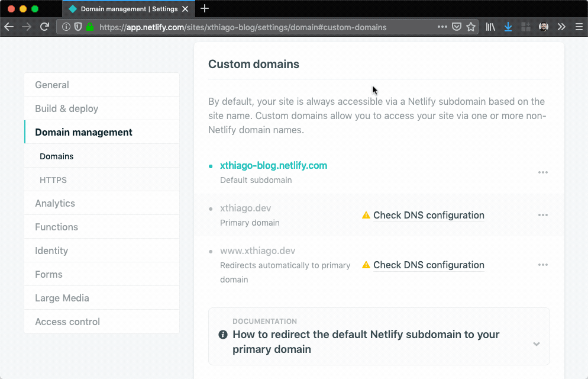Open the Firefox downloads icon
The width and height of the screenshot is (588, 379).
point(508,27)
